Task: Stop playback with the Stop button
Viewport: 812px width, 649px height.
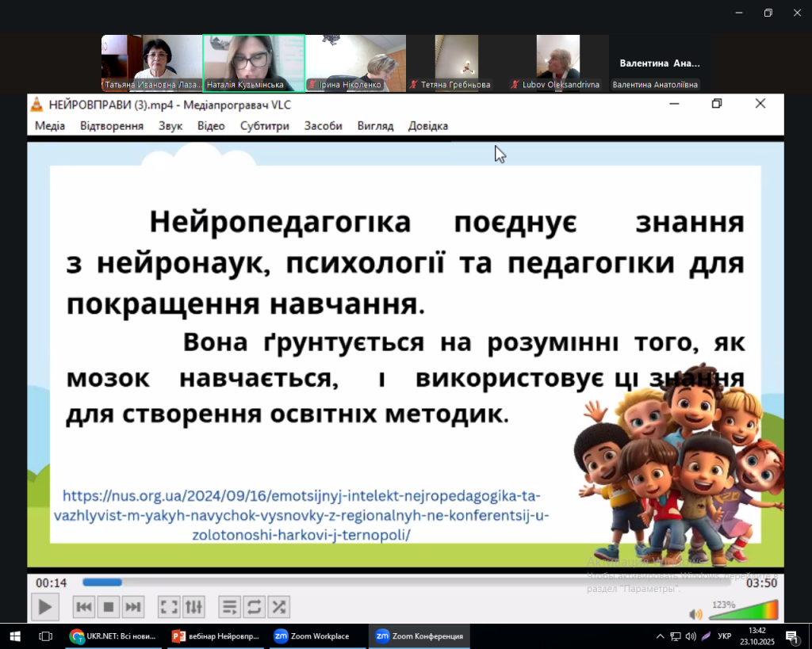Action: (109, 608)
